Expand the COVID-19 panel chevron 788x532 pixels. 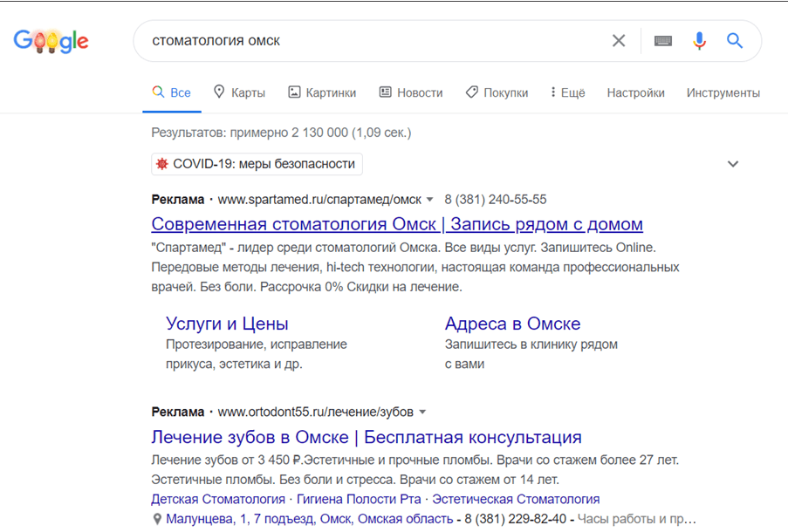coord(733,164)
